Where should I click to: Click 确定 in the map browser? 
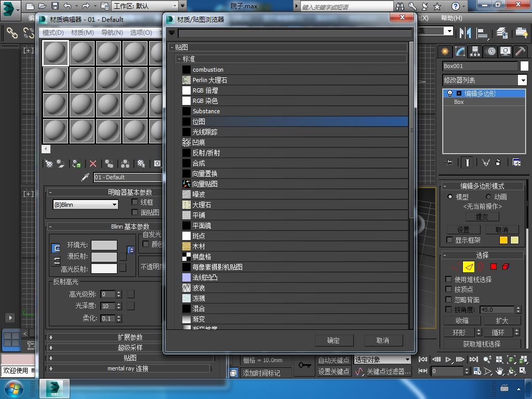[x=334, y=340]
